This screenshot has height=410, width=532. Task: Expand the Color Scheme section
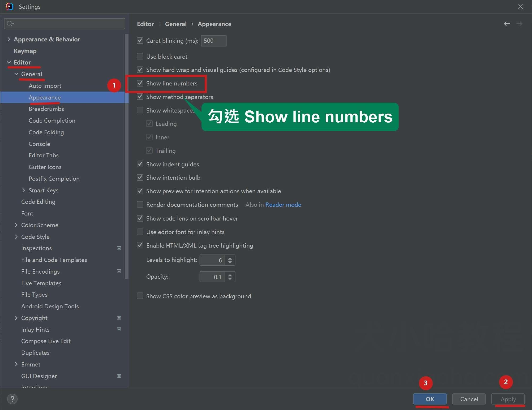pyautogui.click(x=16, y=225)
